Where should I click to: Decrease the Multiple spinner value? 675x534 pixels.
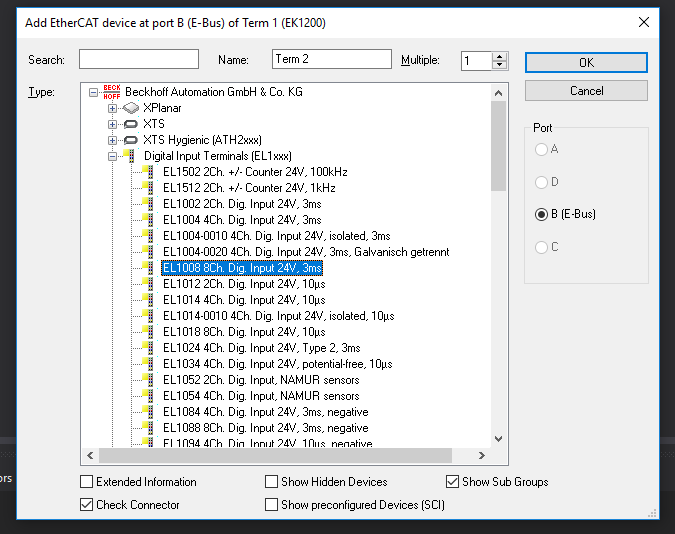click(x=499, y=65)
